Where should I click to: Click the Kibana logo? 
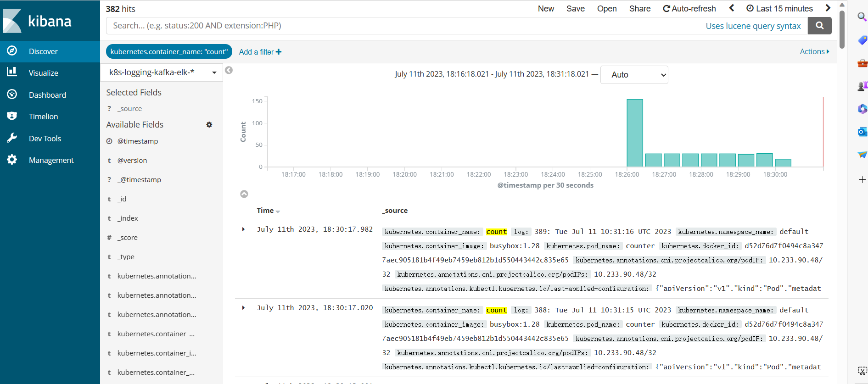[37, 21]
